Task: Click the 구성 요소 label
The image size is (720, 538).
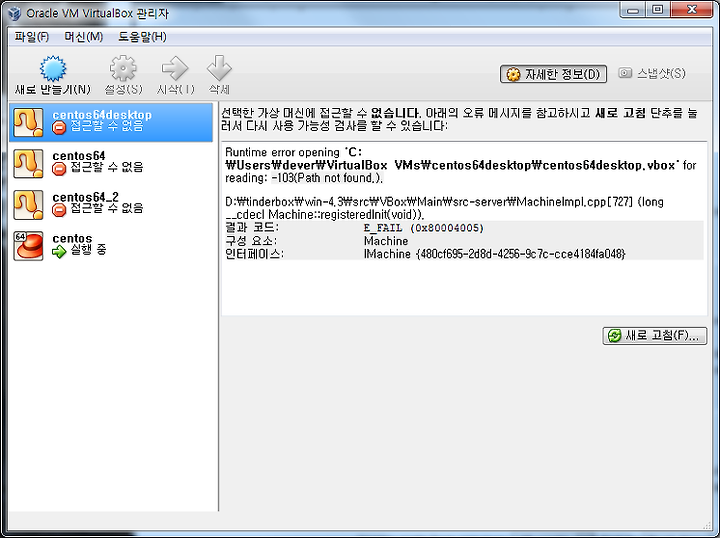Action: coord(251,241)
